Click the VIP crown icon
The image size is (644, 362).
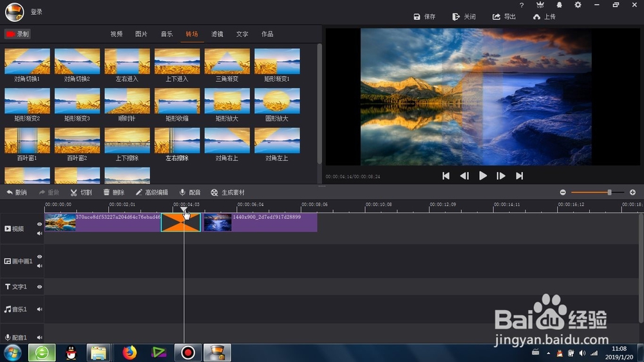tap(540, 5)
